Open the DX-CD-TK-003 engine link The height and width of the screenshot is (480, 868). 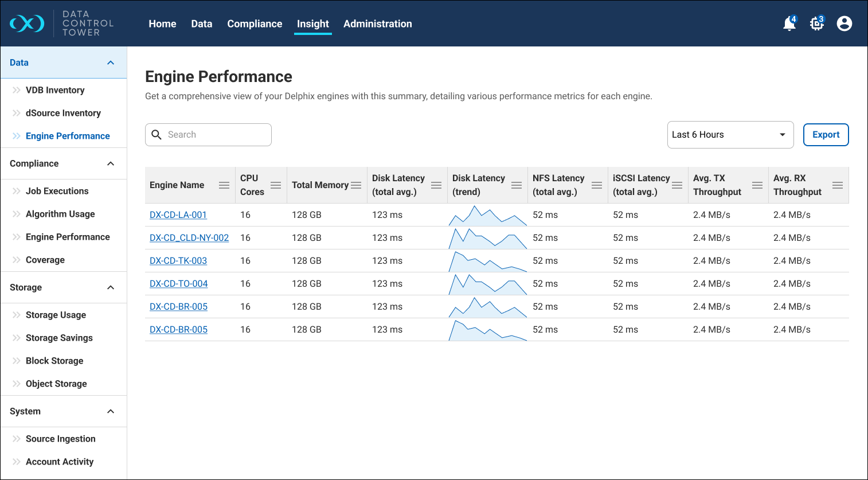178,260
